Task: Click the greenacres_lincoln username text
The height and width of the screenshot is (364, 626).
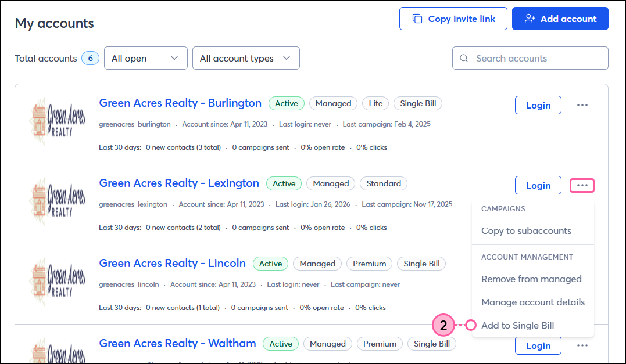Action: point(129,284)
